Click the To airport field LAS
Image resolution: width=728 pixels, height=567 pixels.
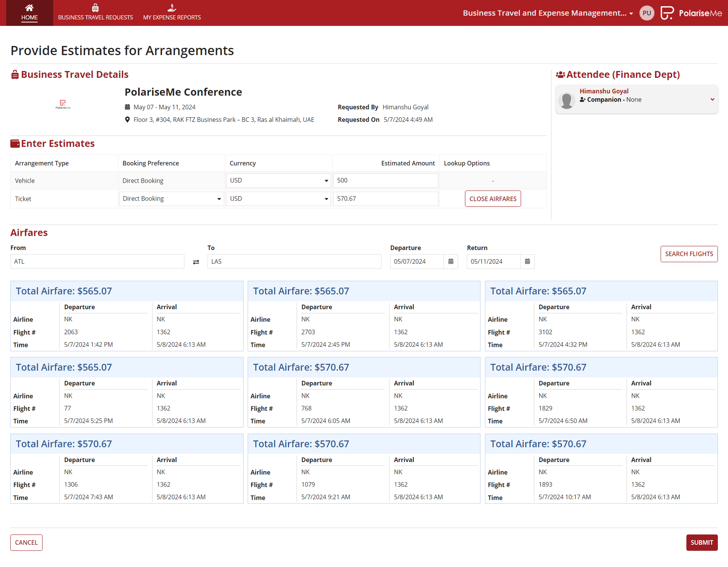point(294,261)
